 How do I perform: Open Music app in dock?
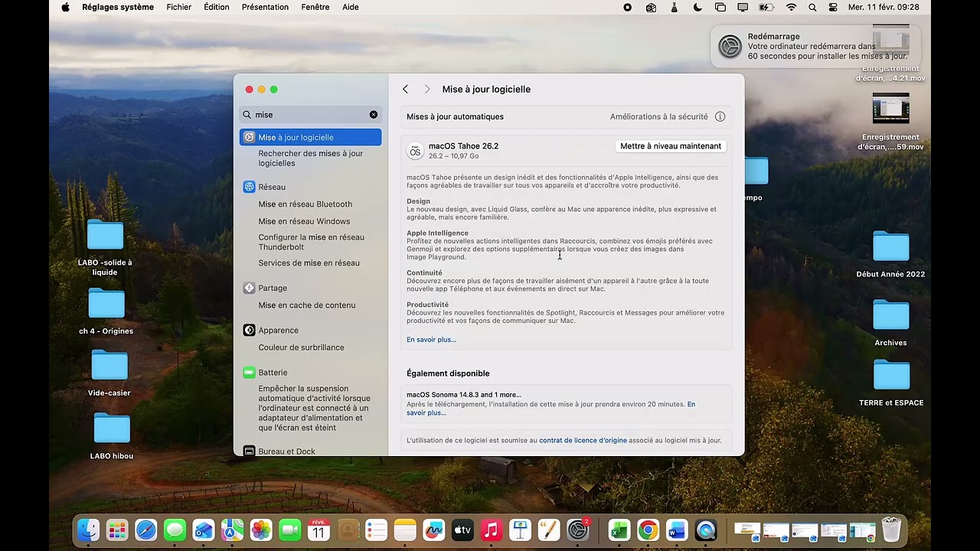pos(492,530)
